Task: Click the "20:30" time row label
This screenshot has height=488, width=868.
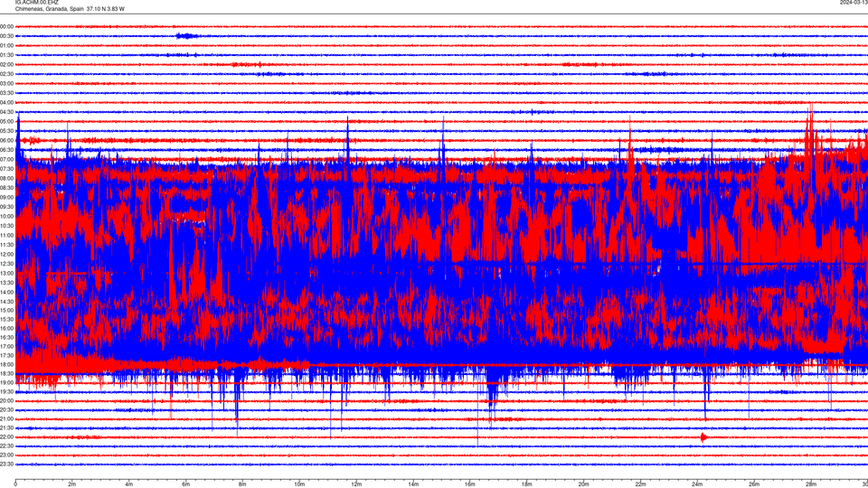Action: [x=6, y=409]
